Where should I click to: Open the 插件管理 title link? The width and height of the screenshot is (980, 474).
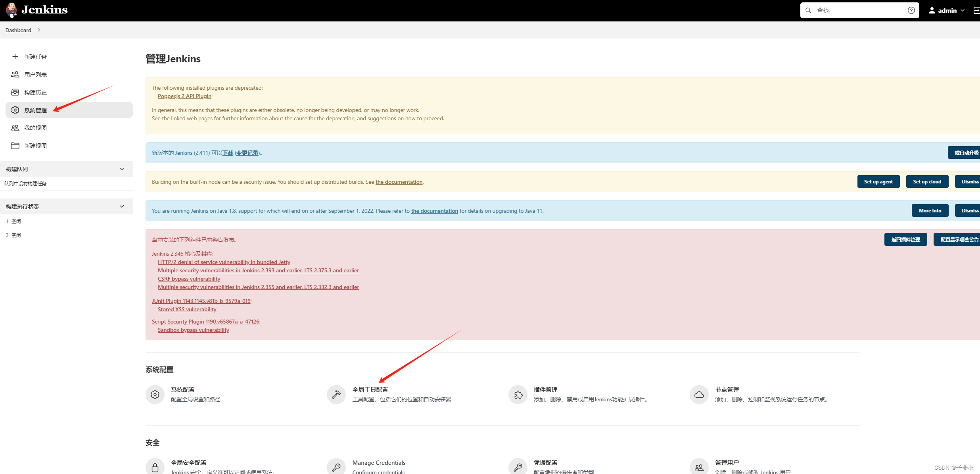[545, 390]
